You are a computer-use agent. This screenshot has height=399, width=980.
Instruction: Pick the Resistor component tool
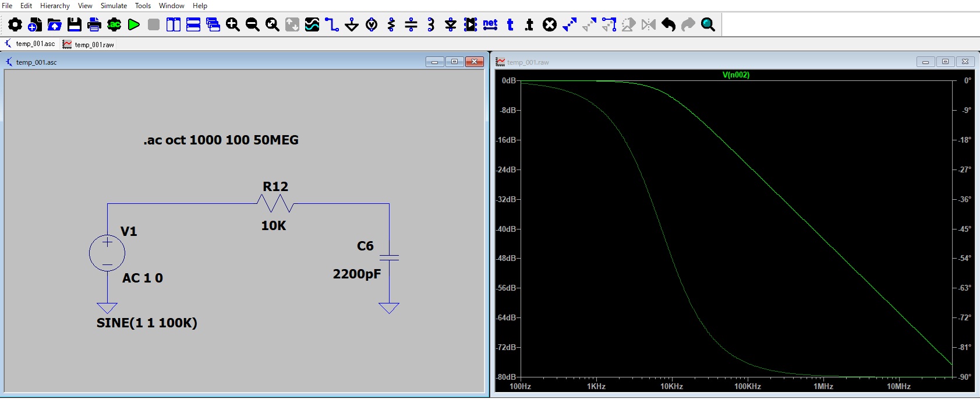pos(391,24)
